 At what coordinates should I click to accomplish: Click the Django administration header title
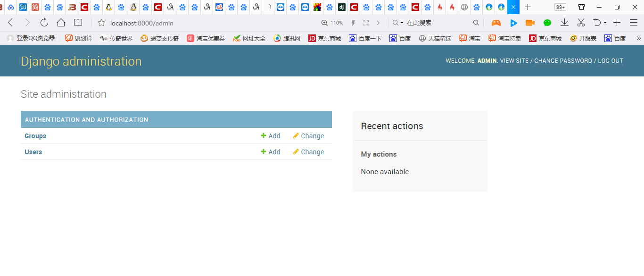click(x=81, y=61)
